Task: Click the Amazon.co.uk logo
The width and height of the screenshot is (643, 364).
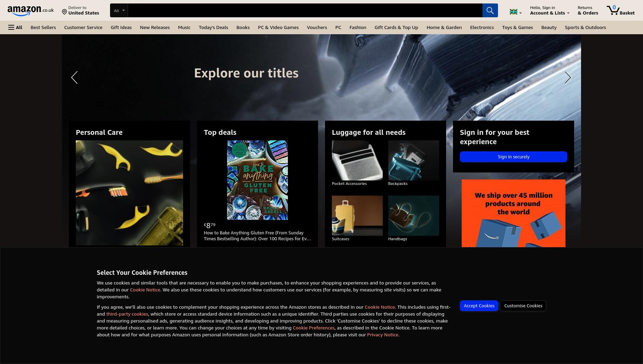Action: point(30,10)
